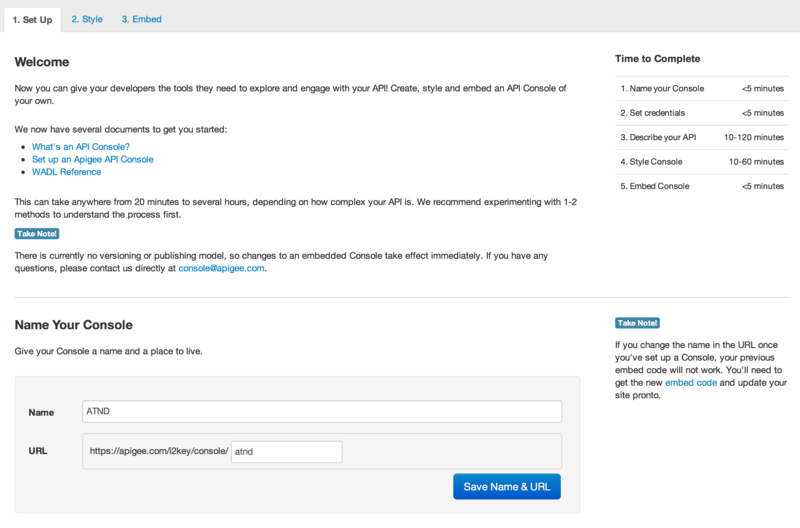Click the Name Your Console heading
The height and width of the screenshot is (528, 800).
[x=73, y=325]
